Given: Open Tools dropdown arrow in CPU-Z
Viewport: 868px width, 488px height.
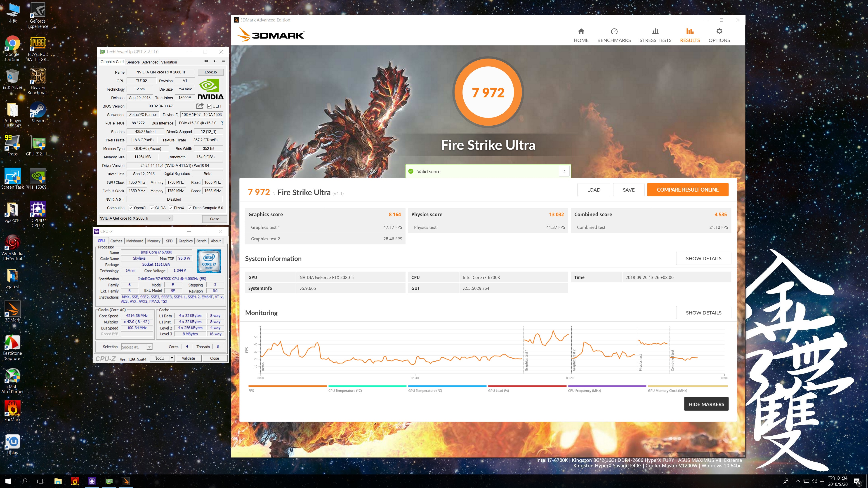Looking at the screenshot, I should click(172, 358).
